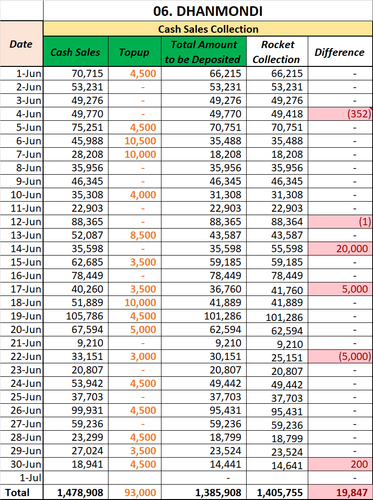Select cash sales value 37,703
The width and height of the screenshot is (373, 500).
click(76, 397)
